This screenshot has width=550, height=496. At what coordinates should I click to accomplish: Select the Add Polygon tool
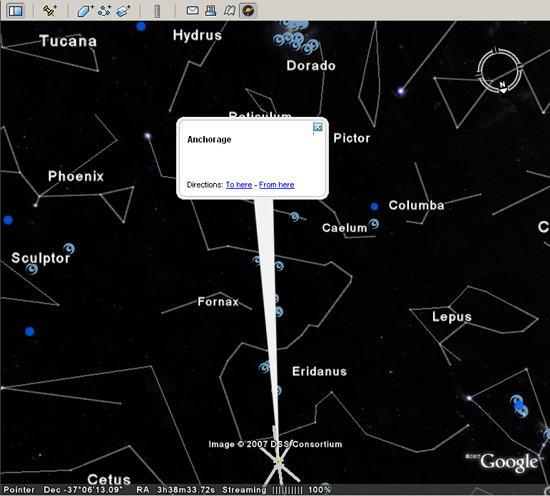point(85,11)
